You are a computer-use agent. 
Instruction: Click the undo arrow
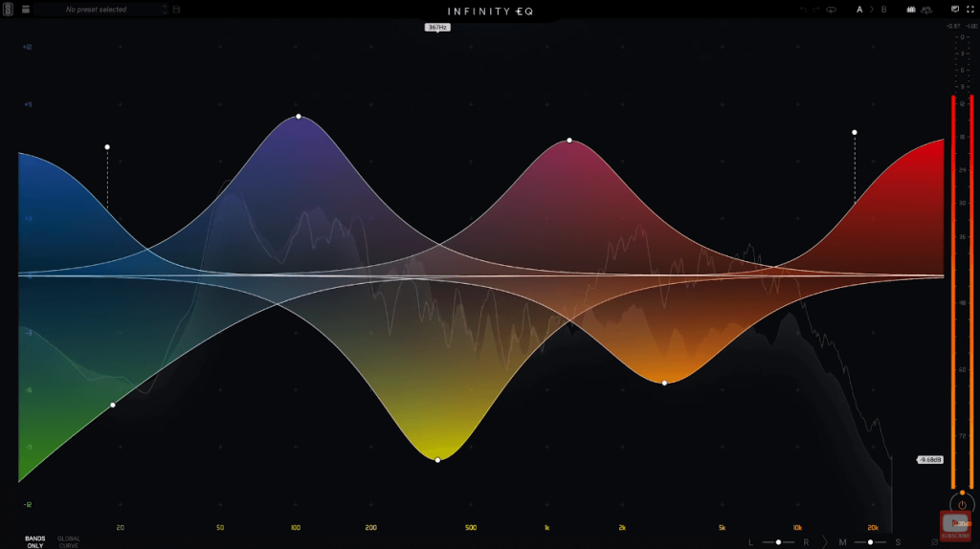[x=803, y=10]
